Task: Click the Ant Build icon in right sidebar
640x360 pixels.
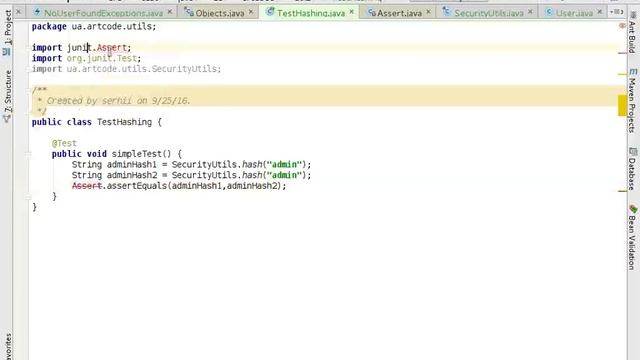Action: tap(633, 15)
